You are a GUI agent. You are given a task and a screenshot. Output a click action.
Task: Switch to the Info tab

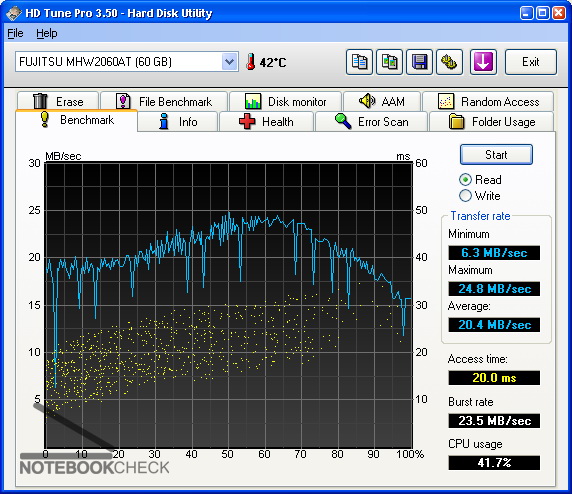[x=178, y=122]
